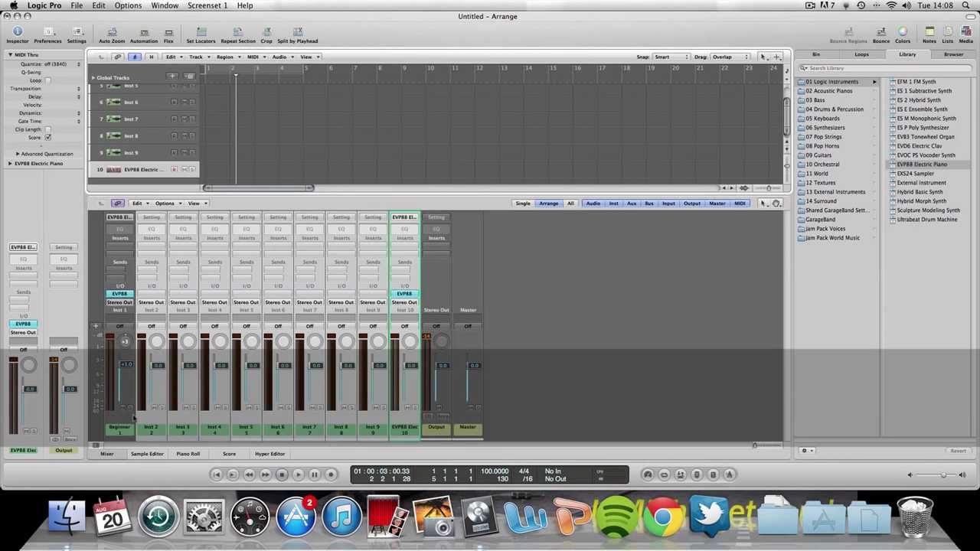Enable Flex view icon
This screenshot has height=551, width=980.
click(x=168, y=34)
